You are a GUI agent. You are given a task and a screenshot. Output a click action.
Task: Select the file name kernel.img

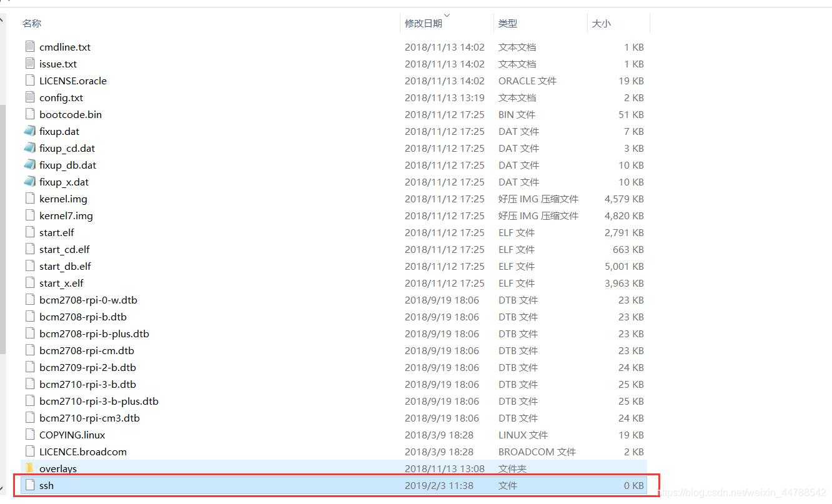[63, 199]
